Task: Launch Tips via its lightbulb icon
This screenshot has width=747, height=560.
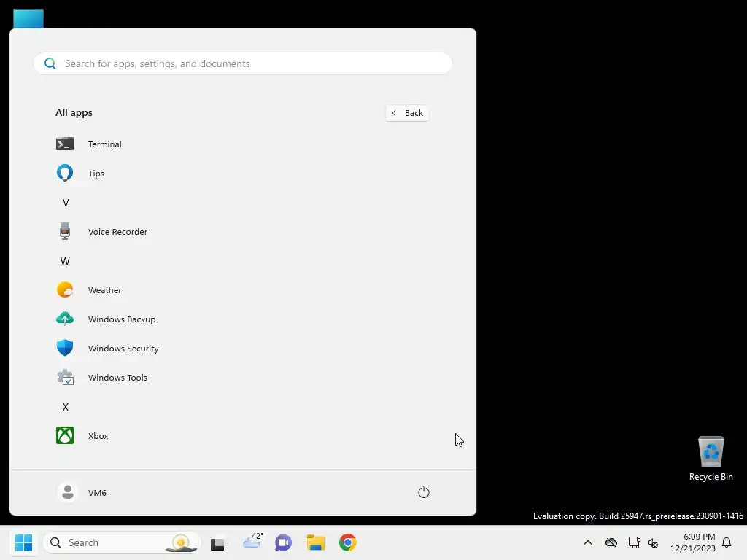Action: [x=65, y=173]
